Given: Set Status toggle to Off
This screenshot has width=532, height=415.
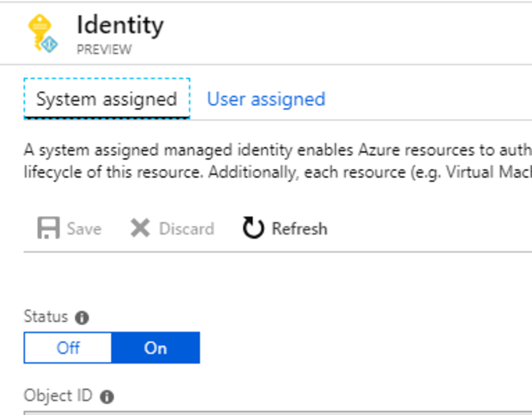Looking at the screenshot, I should tap(68, 348).
